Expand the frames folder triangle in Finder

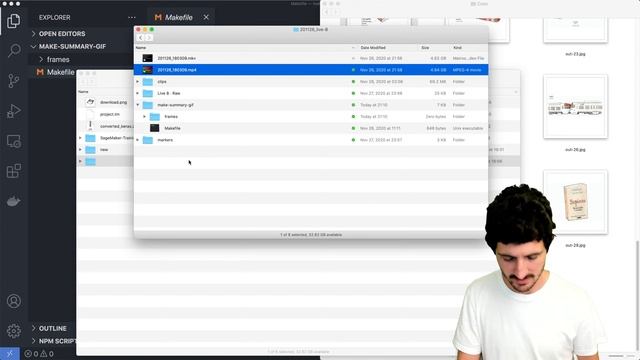144,117
